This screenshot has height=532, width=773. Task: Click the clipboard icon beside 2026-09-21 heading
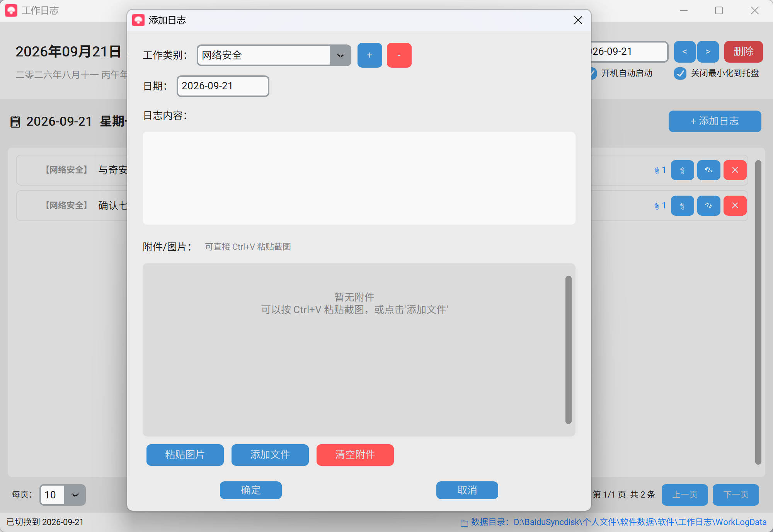(x=15, y=122)
